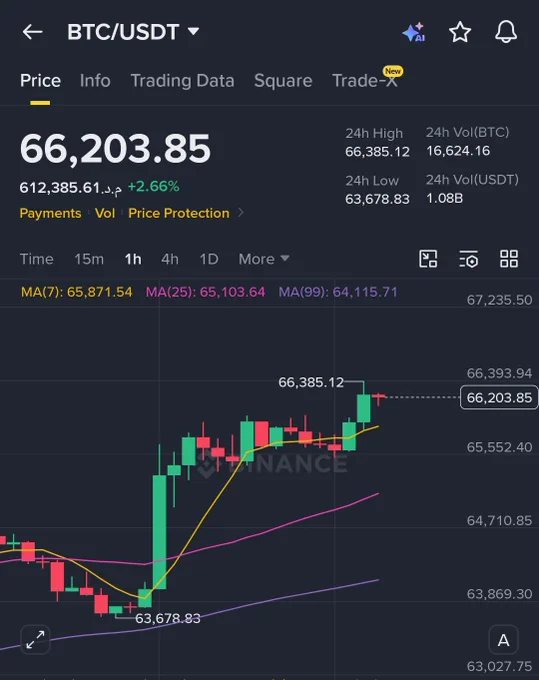The height and width of the screenshot is (680, 539).
Task: Tap the Payments tag link
Action: point(50,213)
